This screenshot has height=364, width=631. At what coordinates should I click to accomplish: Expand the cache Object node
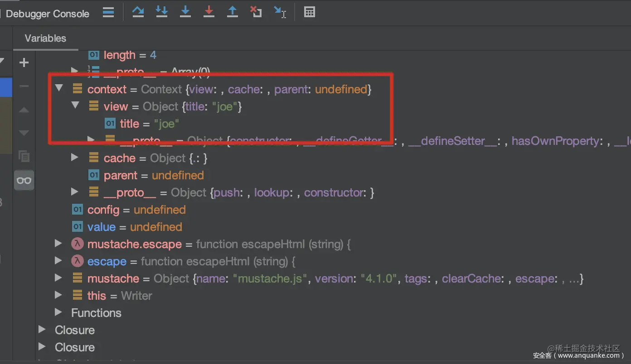75,158
